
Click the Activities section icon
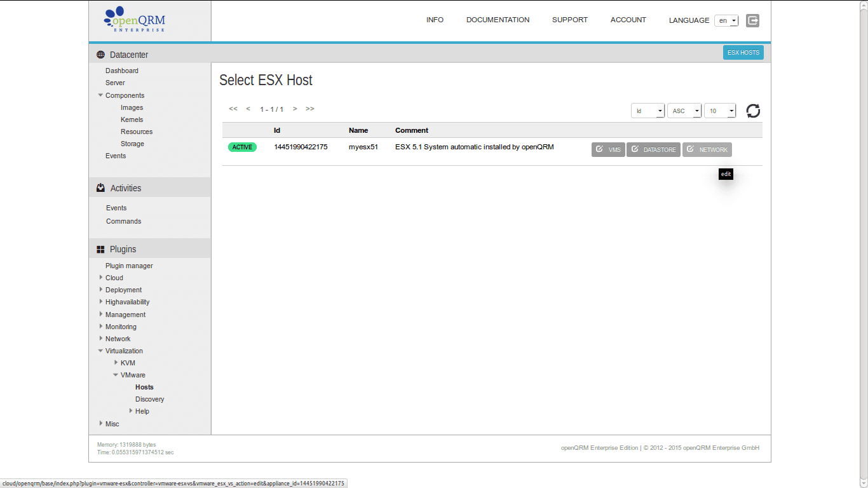click(x=100, y=188)
